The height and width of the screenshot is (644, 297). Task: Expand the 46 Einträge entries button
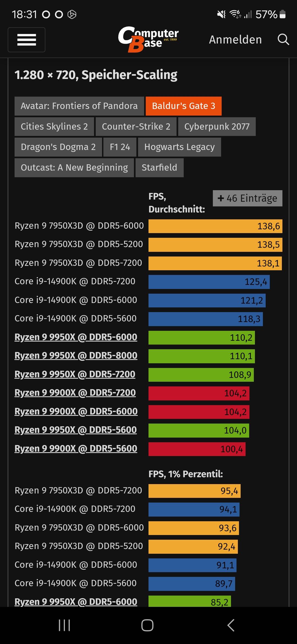pyautogui.click(x=248, y=198)
